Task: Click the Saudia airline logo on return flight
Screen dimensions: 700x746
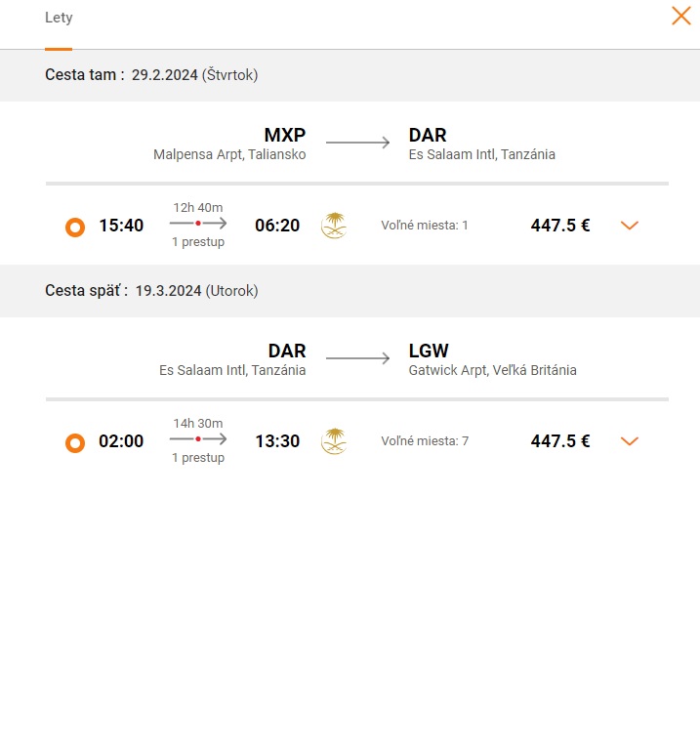Action: 334,441
